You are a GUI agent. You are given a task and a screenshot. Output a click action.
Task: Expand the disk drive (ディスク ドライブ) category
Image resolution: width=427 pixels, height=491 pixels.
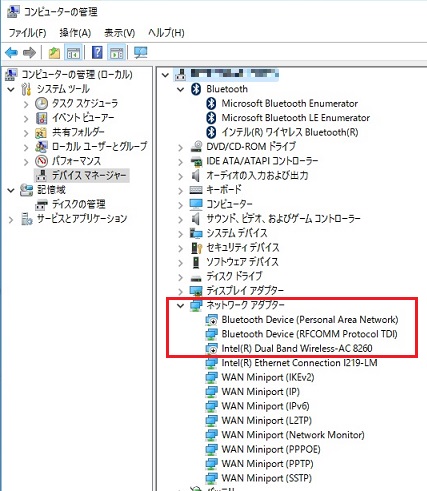(181, 277)
